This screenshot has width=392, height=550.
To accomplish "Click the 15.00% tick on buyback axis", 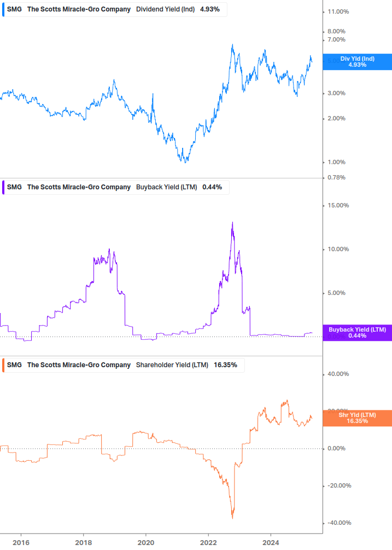I will 338,206.
